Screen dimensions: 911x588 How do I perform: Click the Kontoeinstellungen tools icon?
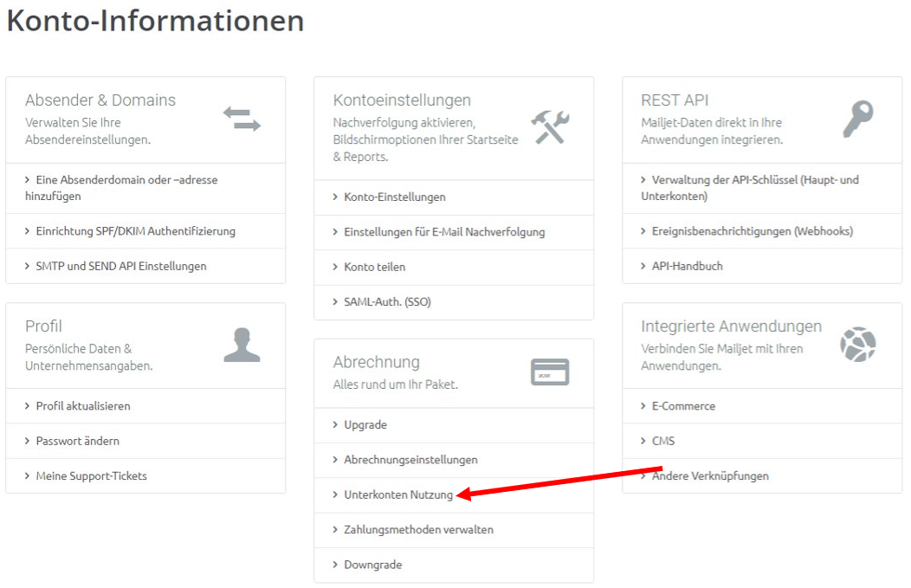tap(550, 127)
